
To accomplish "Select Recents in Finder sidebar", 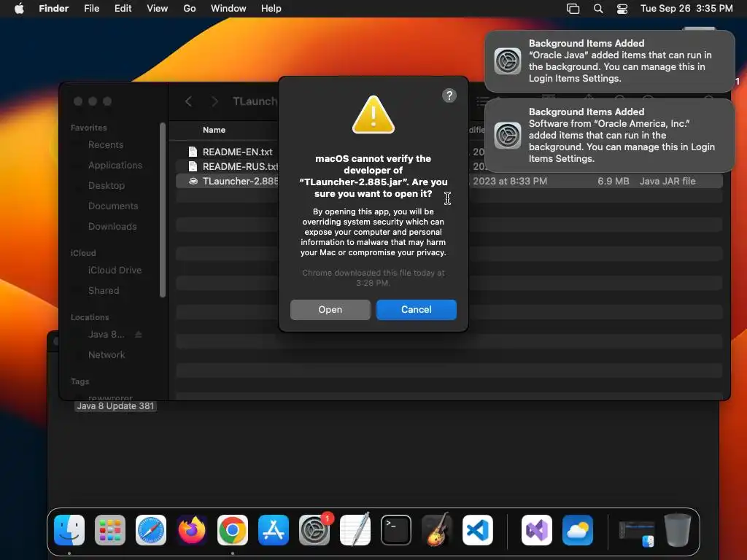I will (x=106, y=145).
